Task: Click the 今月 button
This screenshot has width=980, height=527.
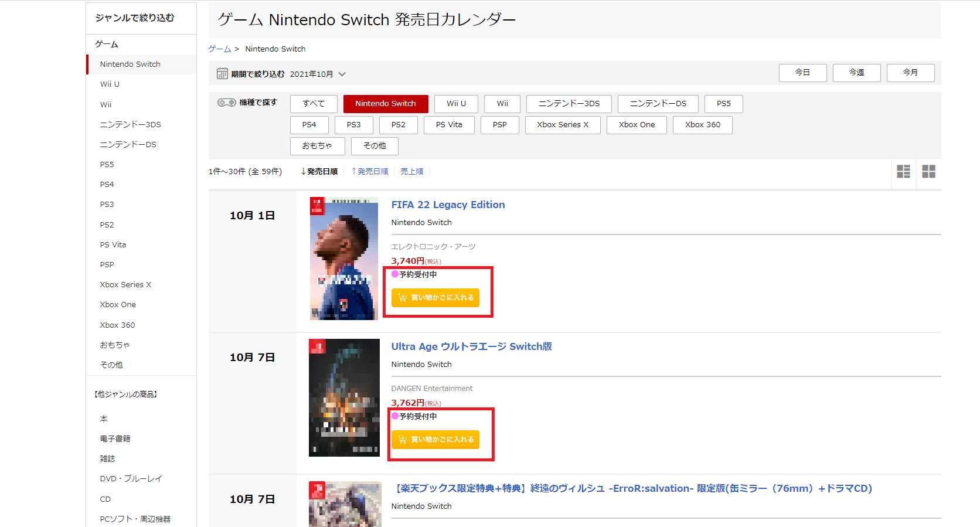Action: coord(911,73)
